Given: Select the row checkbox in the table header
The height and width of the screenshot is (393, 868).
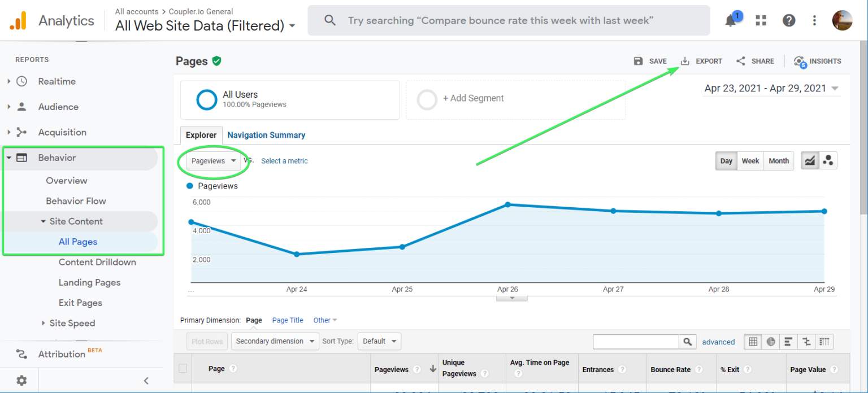Looking at the screenshot, I should (x=183, y=368).
